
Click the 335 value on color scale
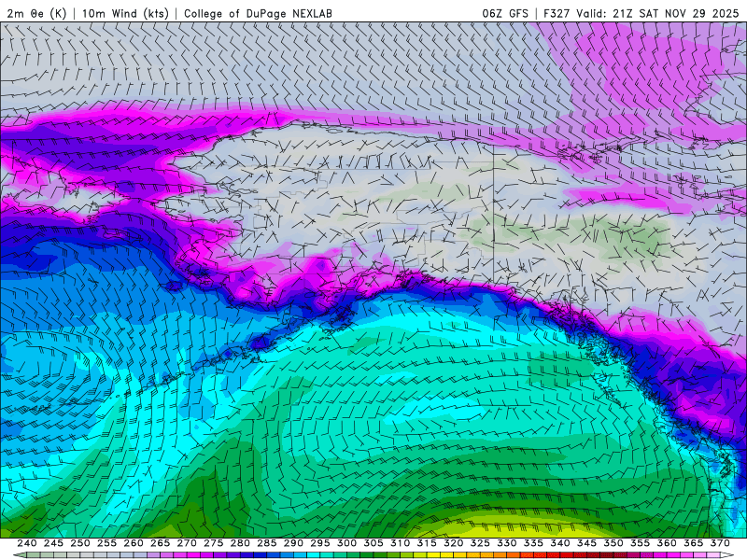(533, 543)
